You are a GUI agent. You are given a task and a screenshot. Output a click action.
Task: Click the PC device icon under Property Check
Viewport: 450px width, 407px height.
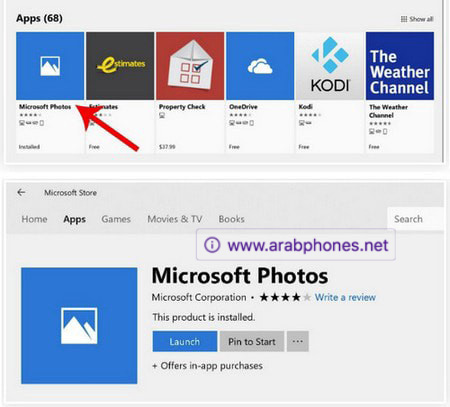162,115
